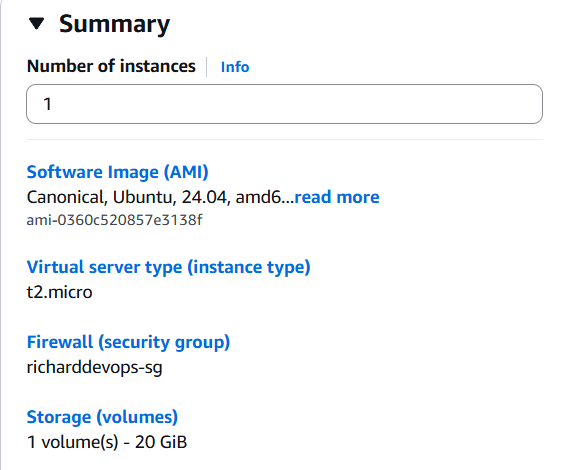
Task: Click the Summary heading text
Action: (x=114, y=24)
